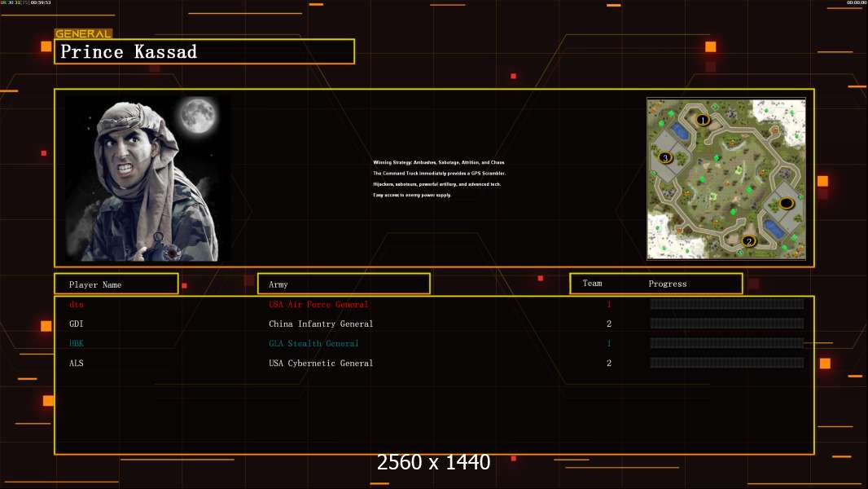Select player name GDI
Viewport: 868px width, 489px height.
point(76,324)
